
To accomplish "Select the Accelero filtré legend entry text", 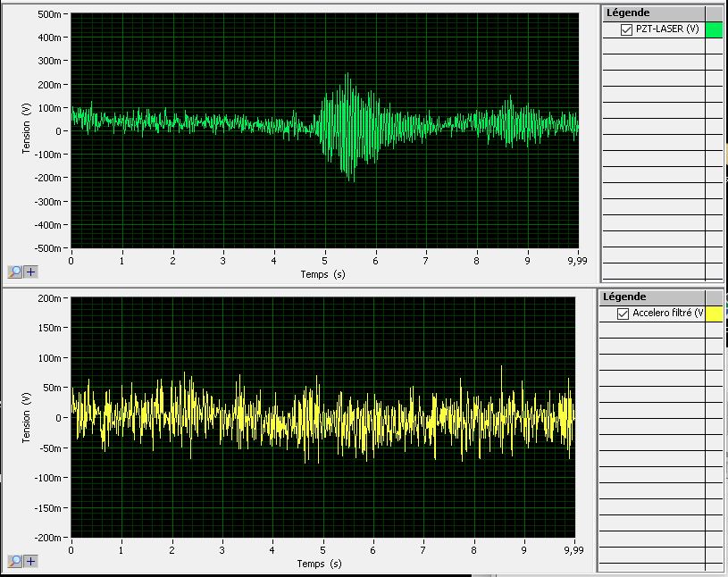I will pos(667,314).
